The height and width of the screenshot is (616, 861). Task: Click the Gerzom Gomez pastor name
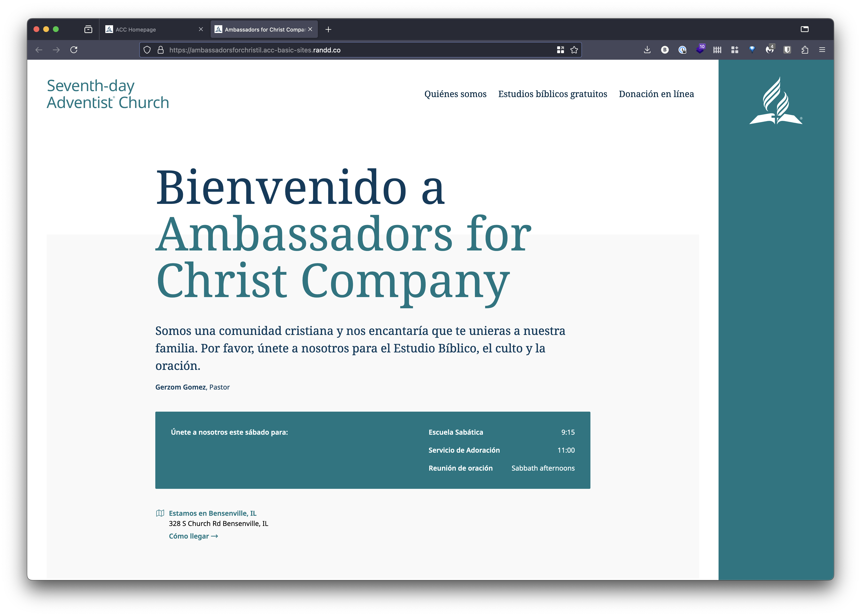click(181, 387)
